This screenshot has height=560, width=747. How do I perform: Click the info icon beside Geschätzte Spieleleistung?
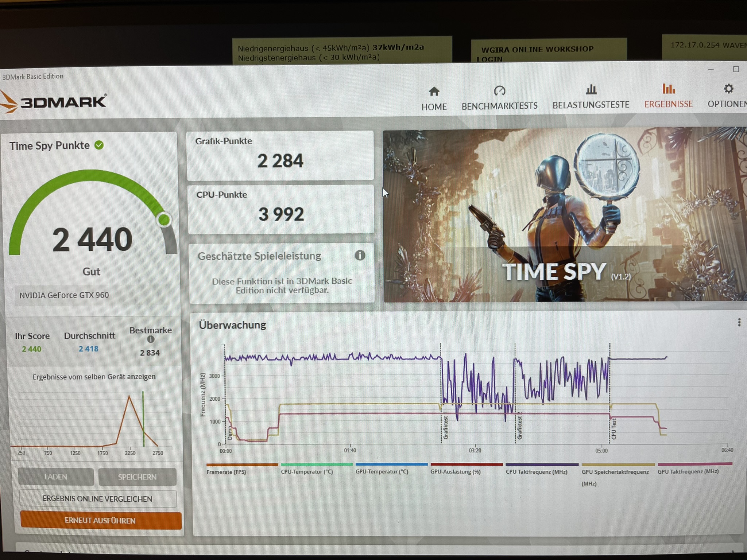point(360,255)
